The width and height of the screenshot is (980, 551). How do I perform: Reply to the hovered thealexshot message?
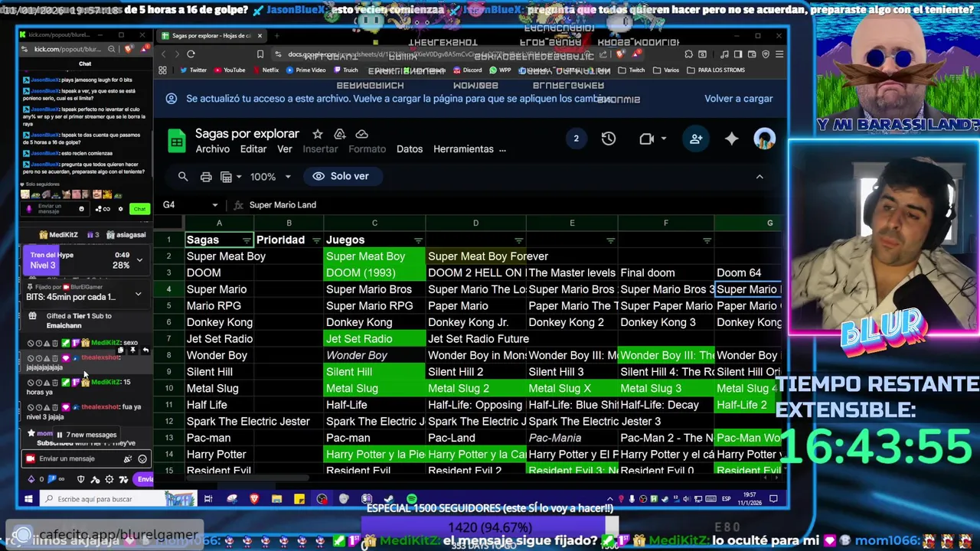tap(145, 350)
